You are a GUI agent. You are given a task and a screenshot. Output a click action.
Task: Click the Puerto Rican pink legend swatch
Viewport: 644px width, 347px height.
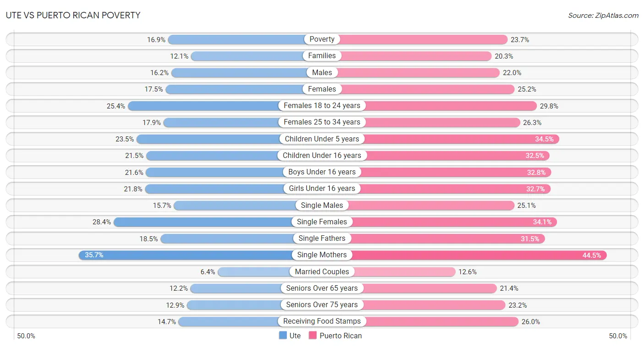pyautogui.click(x=313, y=336)
